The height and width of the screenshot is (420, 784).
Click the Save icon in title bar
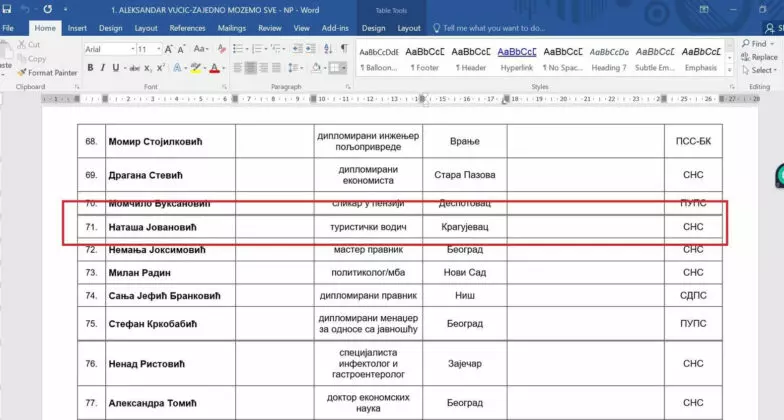8,9
